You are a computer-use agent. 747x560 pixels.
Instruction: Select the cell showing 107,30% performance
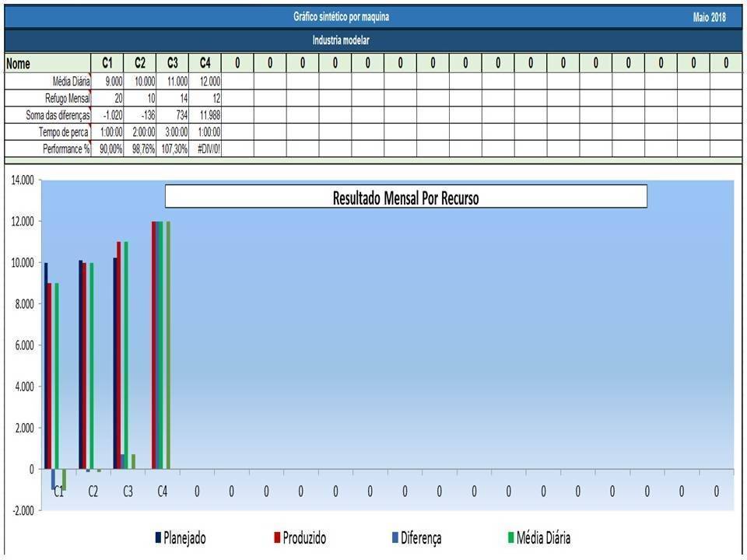173,149
